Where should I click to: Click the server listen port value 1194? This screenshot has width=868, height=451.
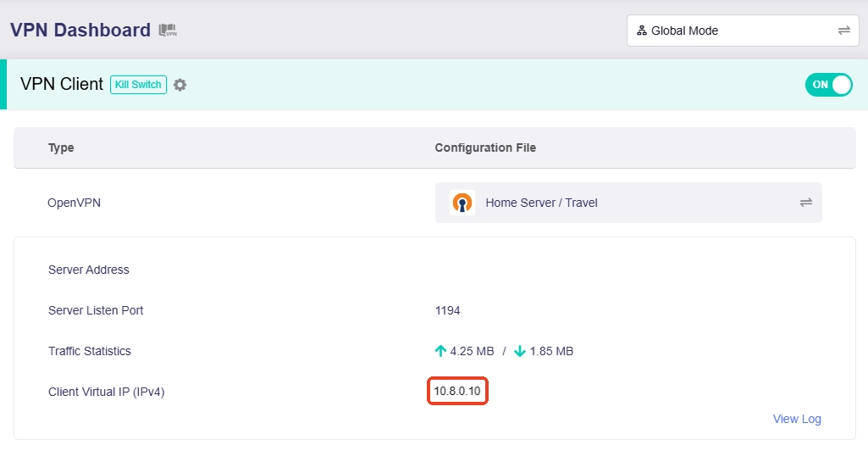(447, 310)
